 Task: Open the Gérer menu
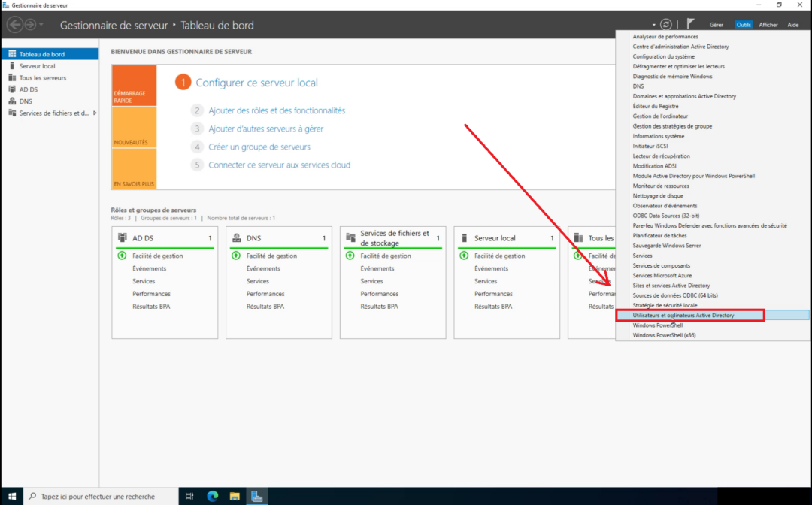tap(716, 24)
